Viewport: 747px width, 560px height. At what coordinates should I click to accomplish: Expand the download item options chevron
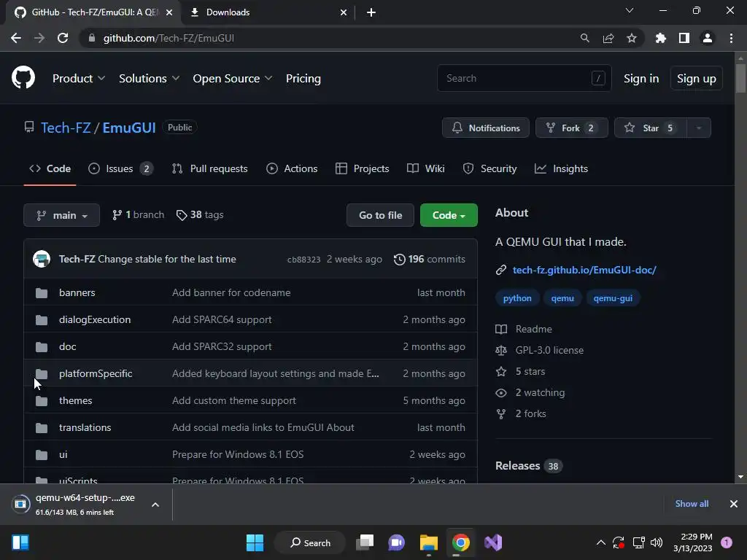pos(155,505)
